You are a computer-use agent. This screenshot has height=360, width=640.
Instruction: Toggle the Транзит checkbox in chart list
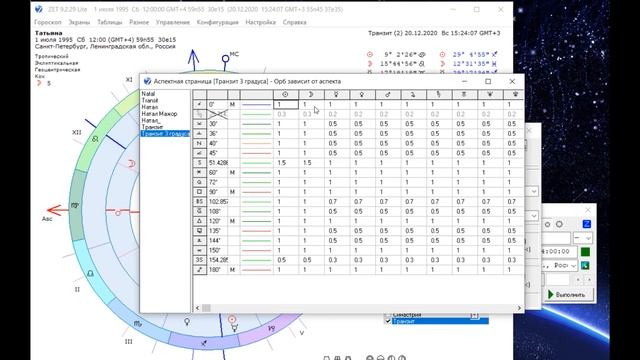388,321
